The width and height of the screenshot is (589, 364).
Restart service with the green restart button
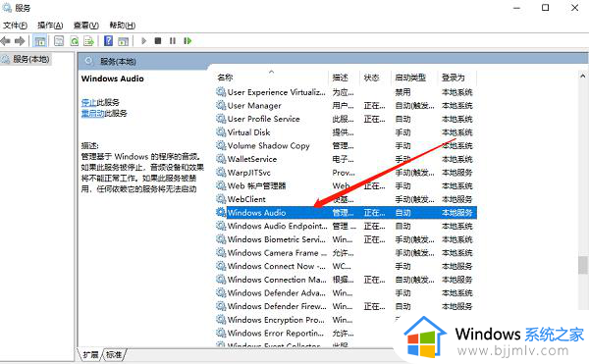coord(187,40)
